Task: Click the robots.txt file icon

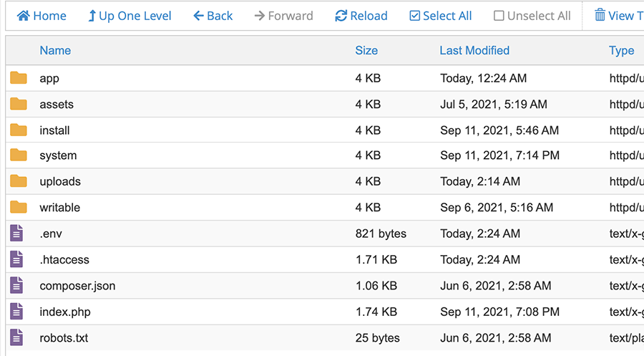Action: (x=17, y=337)
